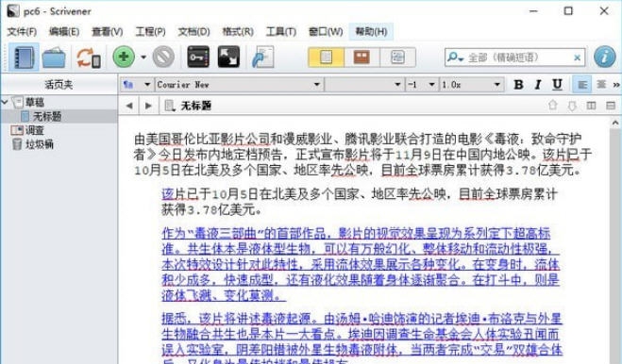This screenshot has width=622, height=364.
Task: Align text left
Action: coord(582,85)
